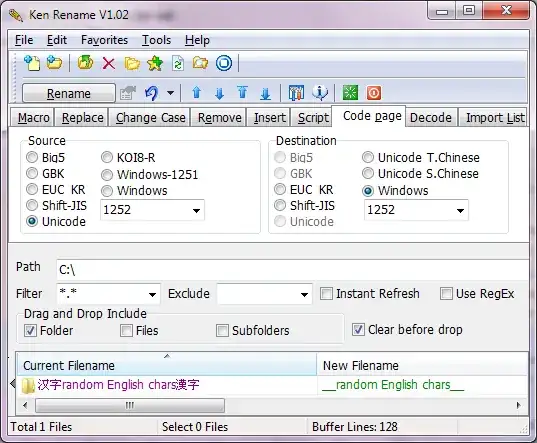Screen dimensions: 537x443
Task: Click the Ken Rename pencil title icon
Action: (15, 15)
